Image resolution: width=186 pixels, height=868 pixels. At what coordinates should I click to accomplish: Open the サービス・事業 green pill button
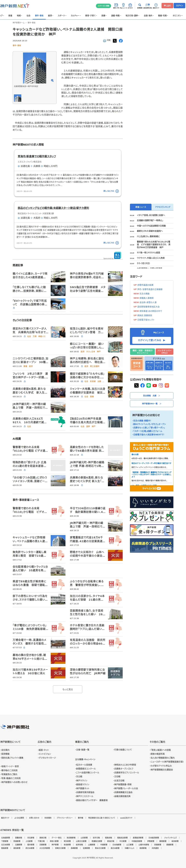(x=103, y=6)
